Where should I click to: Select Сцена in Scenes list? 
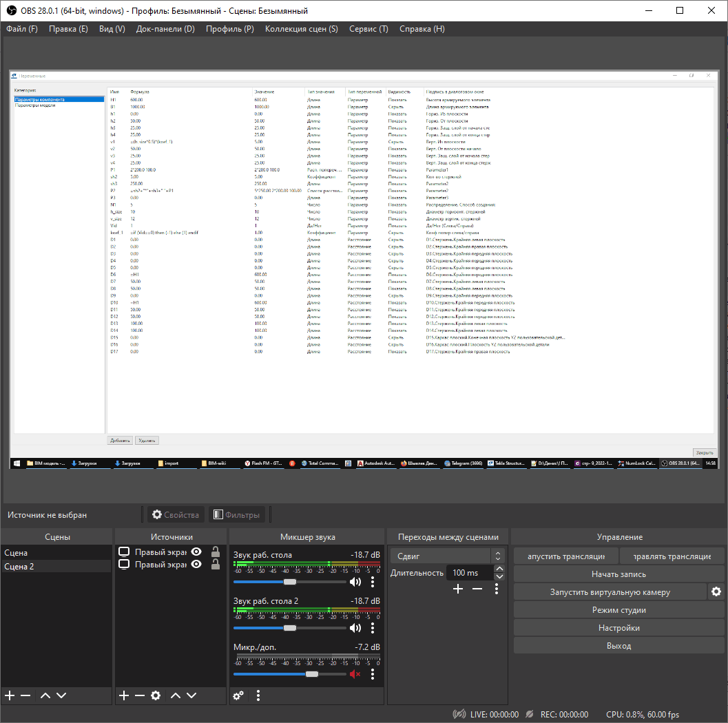(x=56, y=553)
